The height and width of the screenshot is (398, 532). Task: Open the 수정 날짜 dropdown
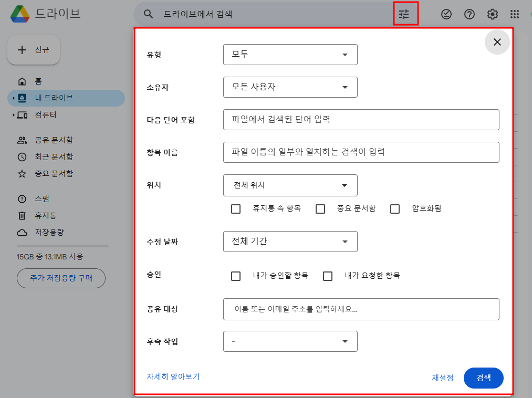pyautogui.click(x=290, y=242)
